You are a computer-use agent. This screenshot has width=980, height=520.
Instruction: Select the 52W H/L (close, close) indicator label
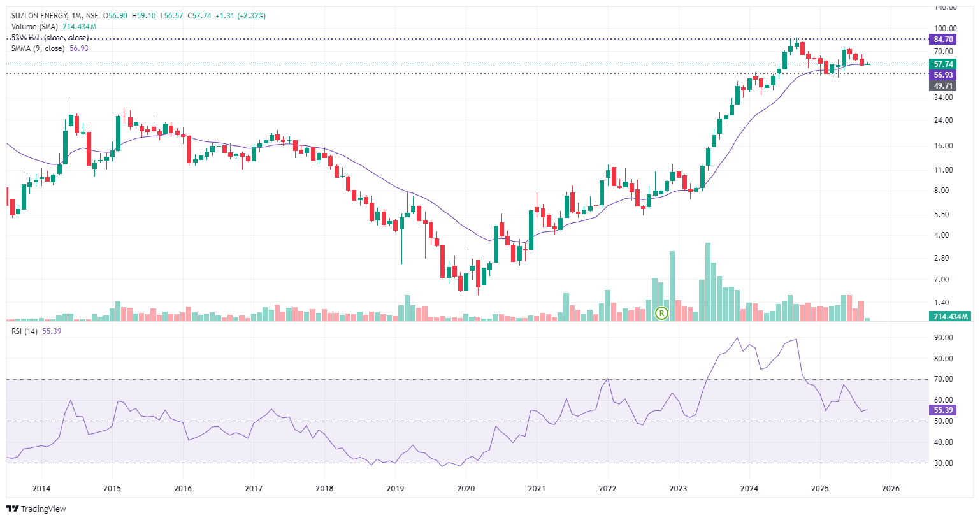[50, 38]
